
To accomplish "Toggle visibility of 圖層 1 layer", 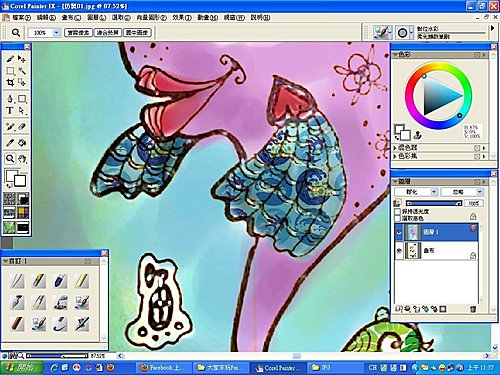I will pyautogui.click(x=399, y=232).
